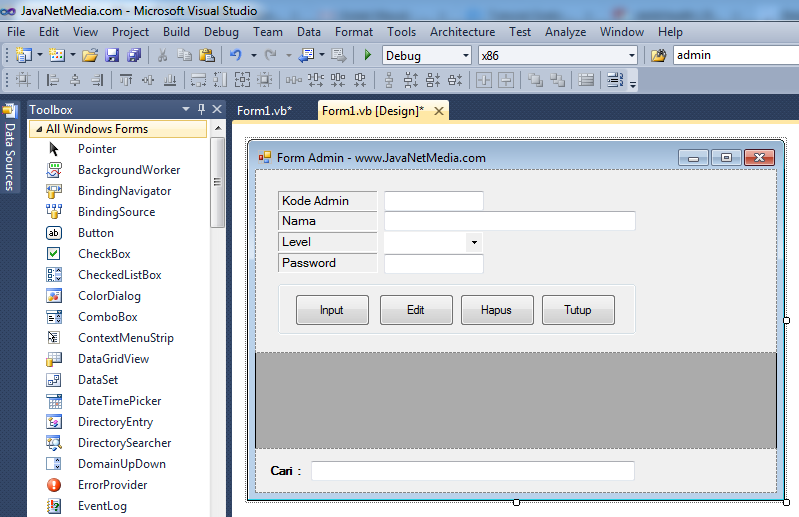
Task: Click the gray DataGridView area on the form
Action: tap(516, 400)
